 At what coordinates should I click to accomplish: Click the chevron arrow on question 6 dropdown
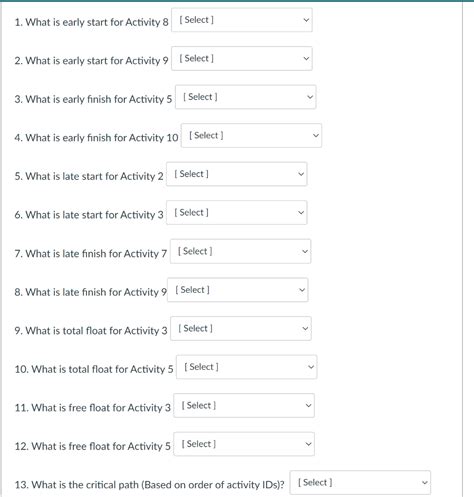pos(301,213)
